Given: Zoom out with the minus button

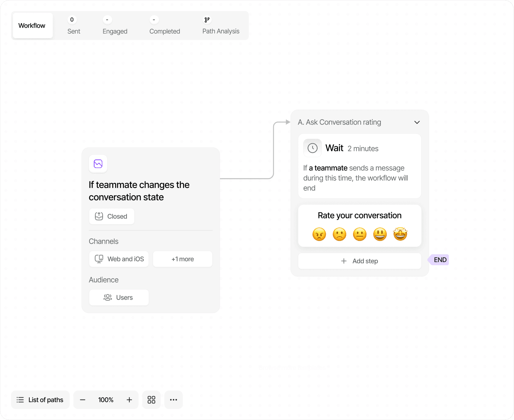Looking at the screenshot, I should point(83,400).
